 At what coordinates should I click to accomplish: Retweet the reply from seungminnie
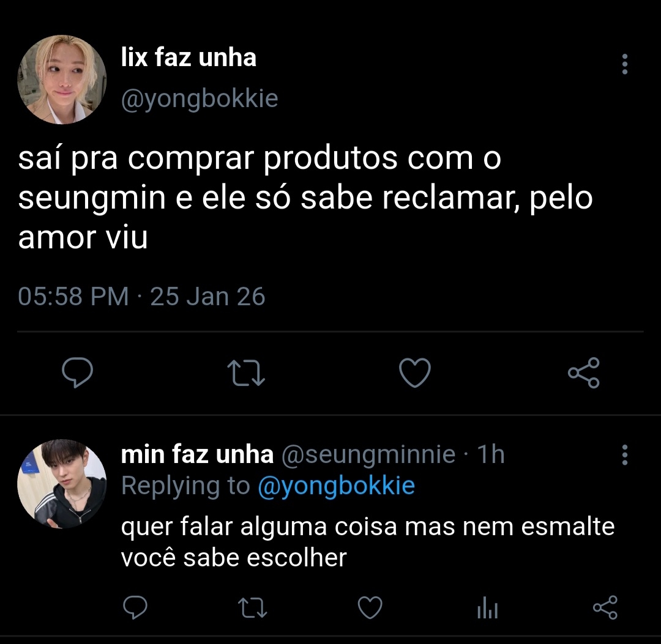251,608
